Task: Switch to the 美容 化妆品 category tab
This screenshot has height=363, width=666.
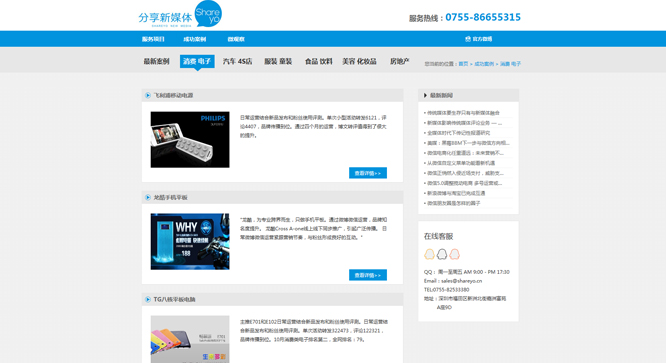Action: (x=359, y=62)
